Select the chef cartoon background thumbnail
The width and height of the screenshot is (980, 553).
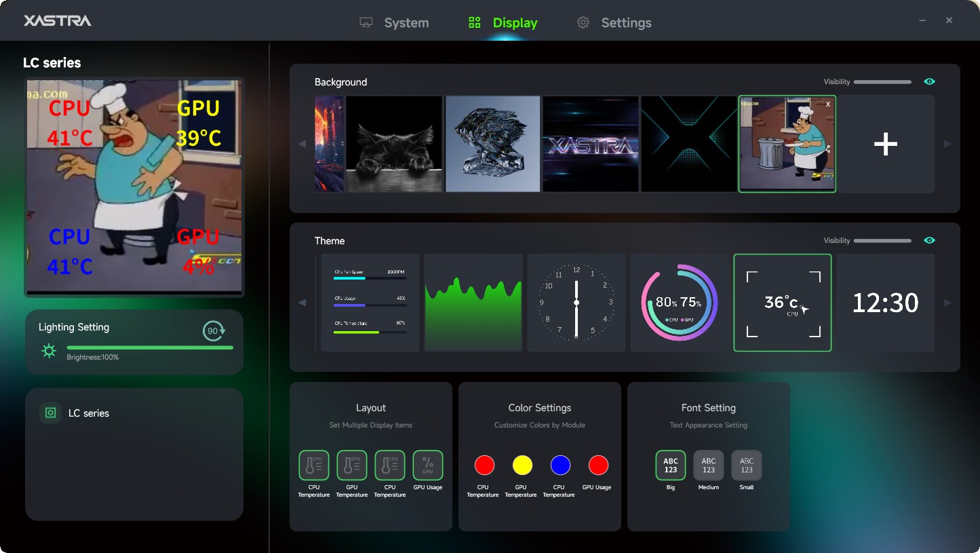tap(787, 144)
